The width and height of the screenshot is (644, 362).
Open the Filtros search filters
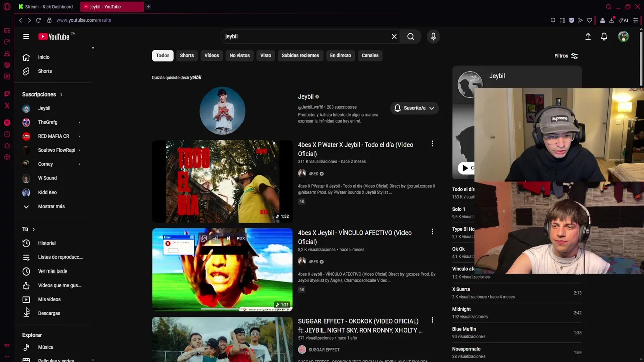click(x=566, y=56)
